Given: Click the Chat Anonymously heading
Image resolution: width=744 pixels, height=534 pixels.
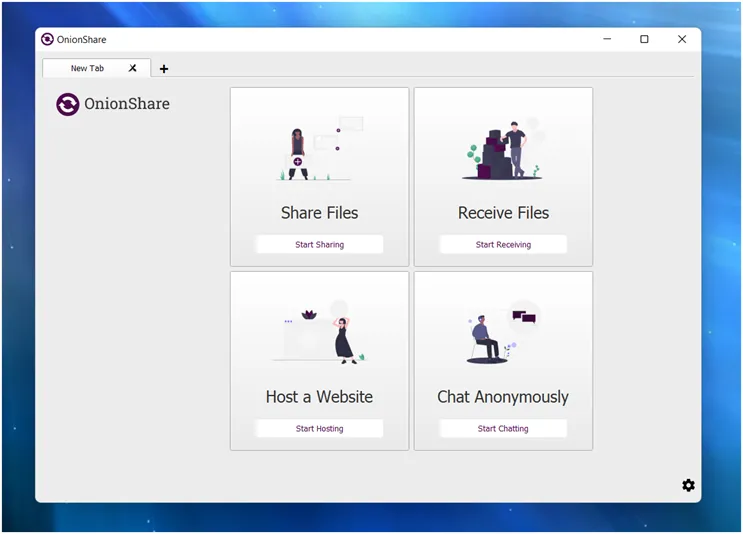Looking at the screenshot, I should [503, 397].
